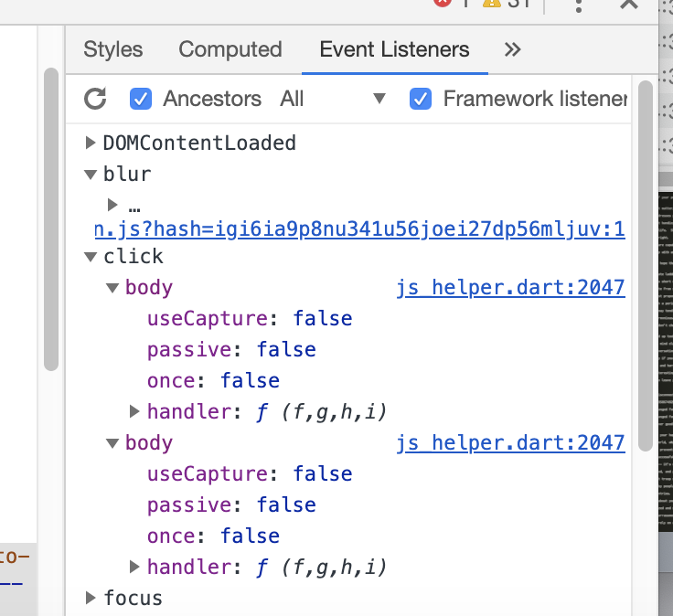Click the red errors count icon

(443, 4)
